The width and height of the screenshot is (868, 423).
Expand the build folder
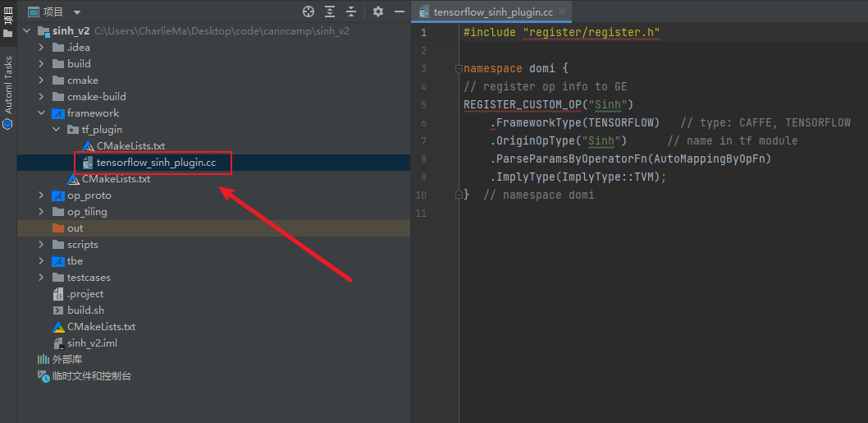pos(42,64)
